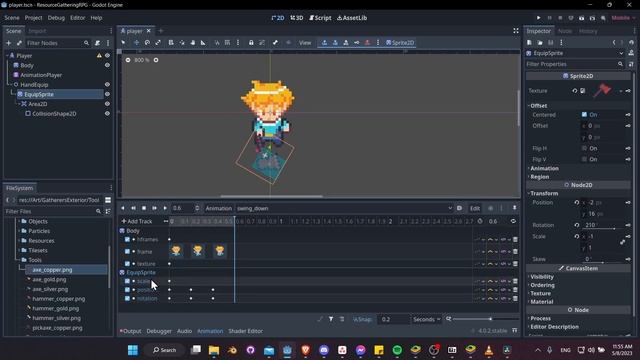Toggle visibility of Body node

(x=107, y=65)
